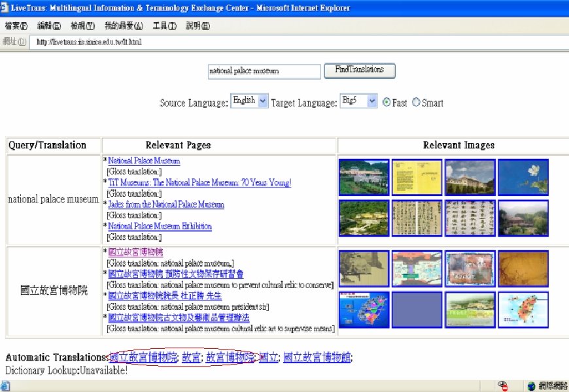Screen dimensions: 569x392
Task: Click the query text box
Action: click(264, 71)
